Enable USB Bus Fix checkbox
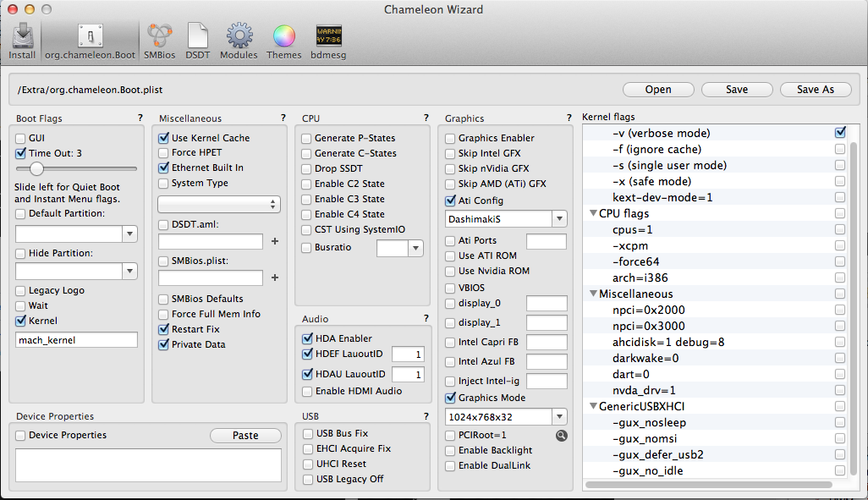The width and height of the screenshot is (868, 500). pos(307,433)
